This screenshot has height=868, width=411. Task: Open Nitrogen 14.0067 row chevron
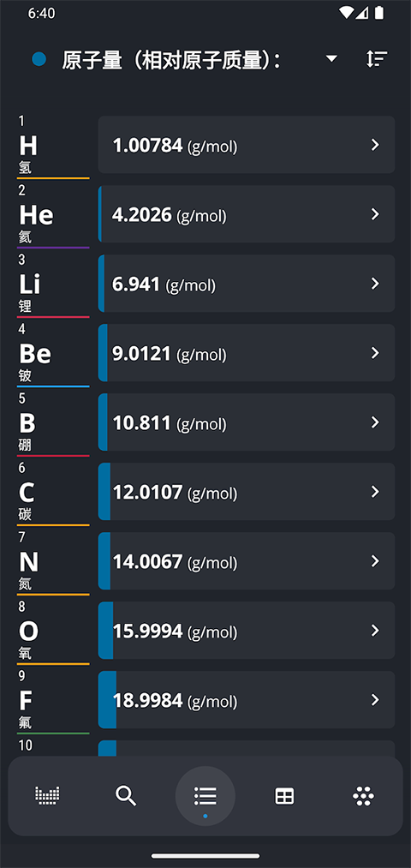[x=375, y=560]
